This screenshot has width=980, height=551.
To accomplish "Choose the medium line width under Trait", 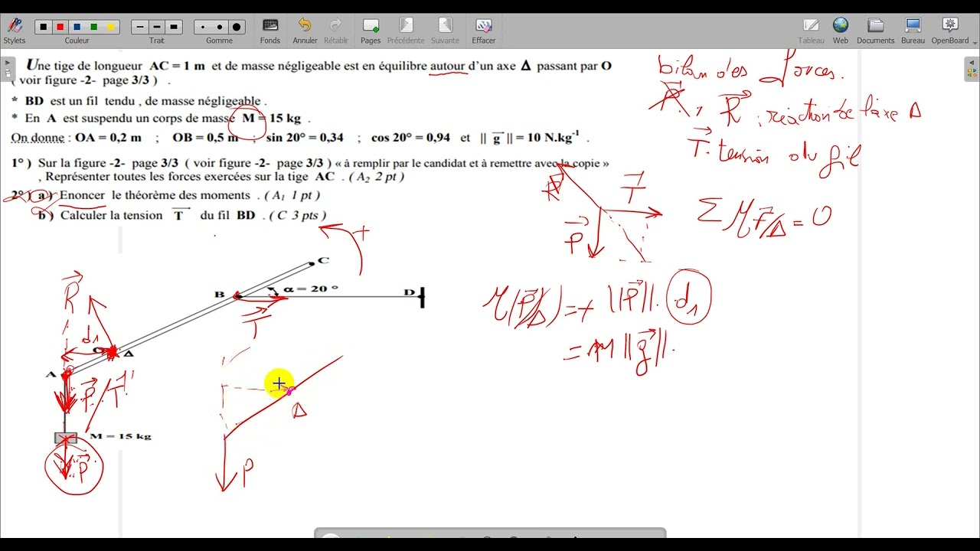I will (157, 27).
